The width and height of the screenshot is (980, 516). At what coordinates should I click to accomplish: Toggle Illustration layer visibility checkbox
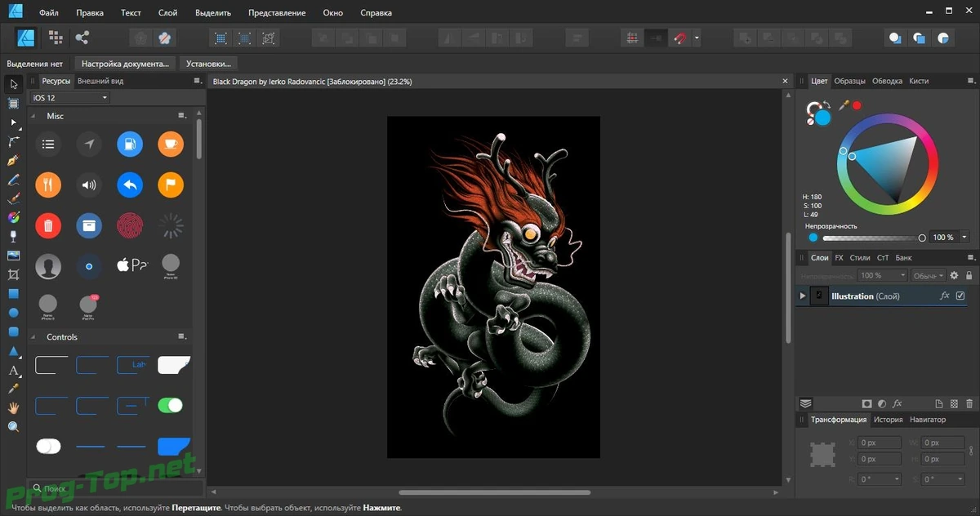click(960, 296)
